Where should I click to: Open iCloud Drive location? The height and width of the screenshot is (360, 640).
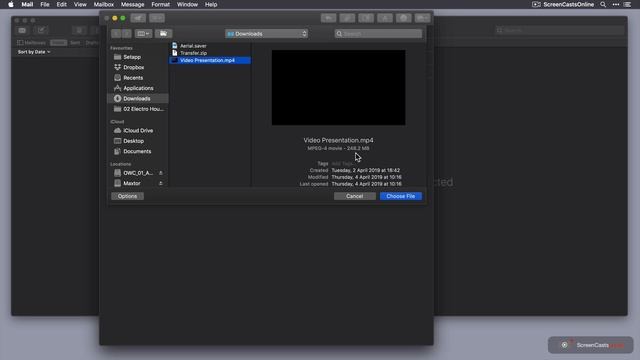pyautogui.click(x=137, y=130)
